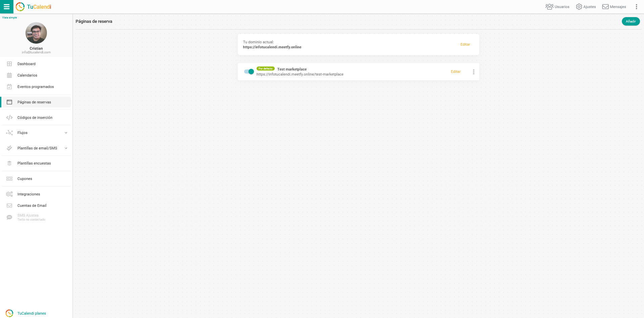Click the Flujos workflow icon

9,133
